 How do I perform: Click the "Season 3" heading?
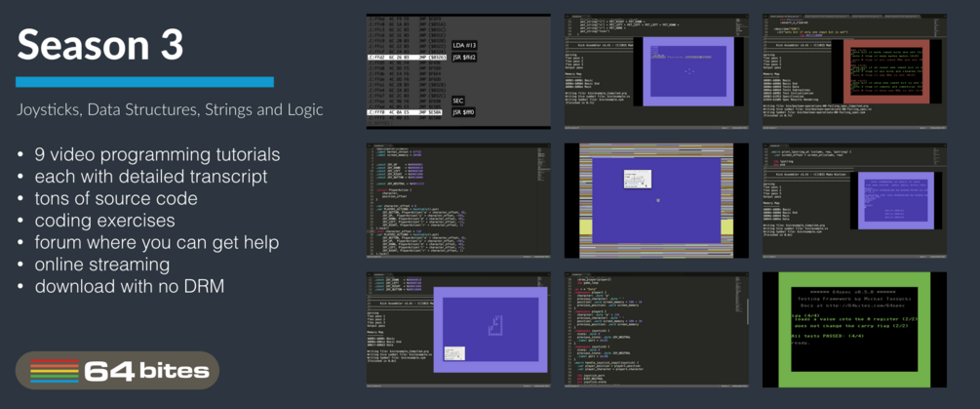pos(100,46)
